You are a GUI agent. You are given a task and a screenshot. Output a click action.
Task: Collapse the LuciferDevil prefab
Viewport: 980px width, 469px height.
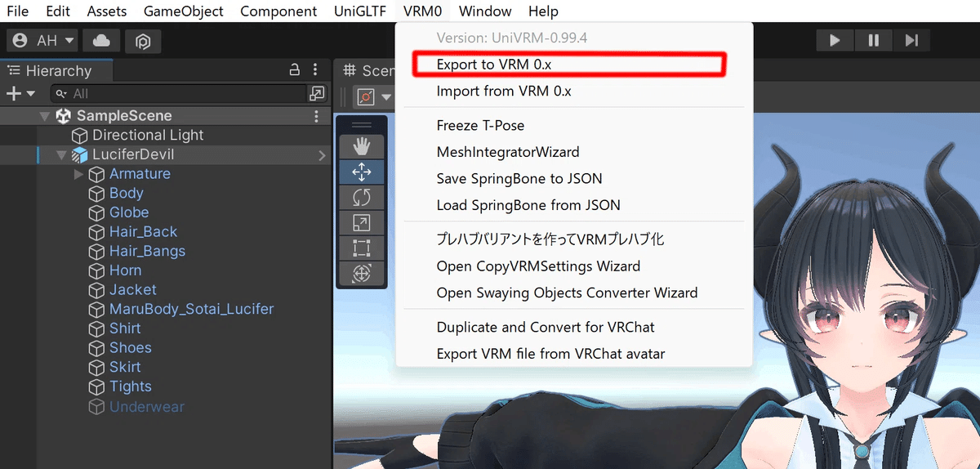coord(61,154)
